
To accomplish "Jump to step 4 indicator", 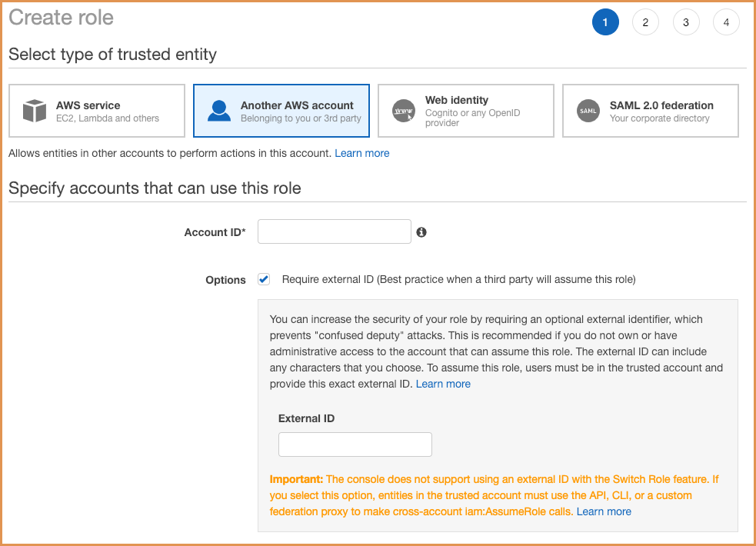I will coord(726,22).
